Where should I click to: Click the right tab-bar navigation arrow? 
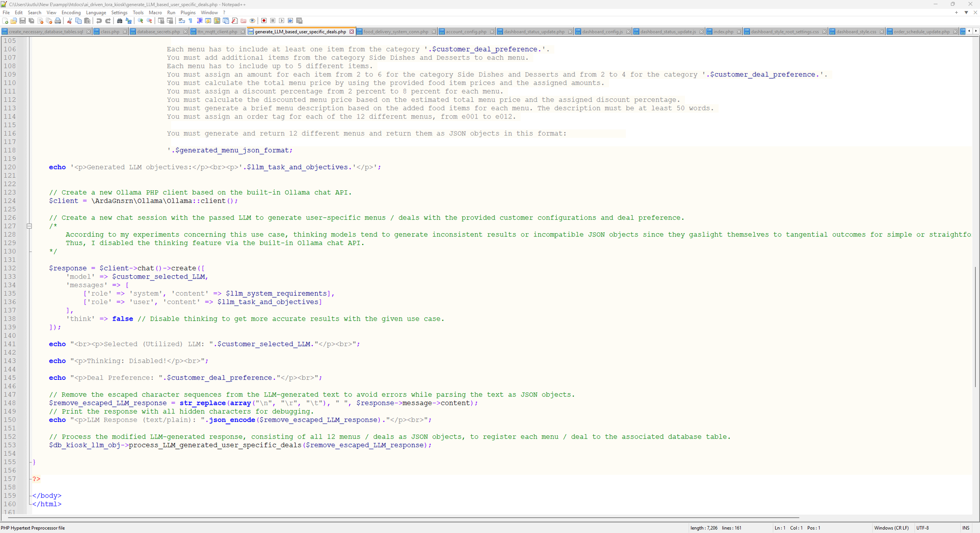coord(976,31)
